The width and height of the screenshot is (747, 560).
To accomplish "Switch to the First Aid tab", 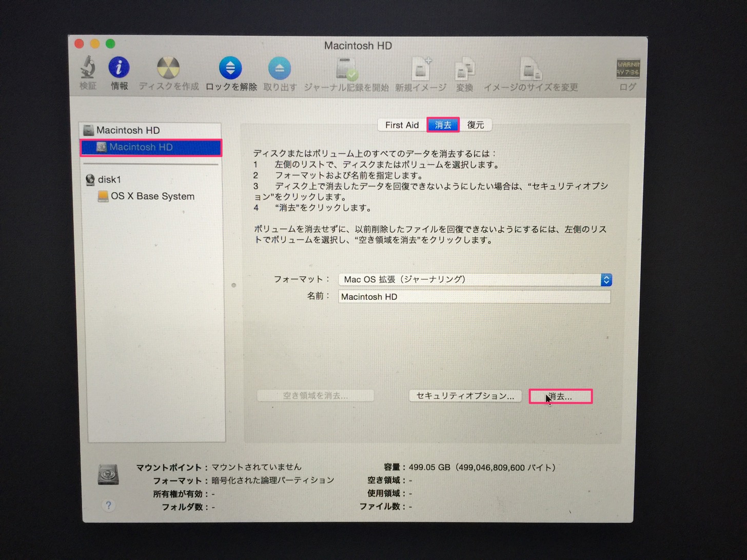I will pos(402,125).
